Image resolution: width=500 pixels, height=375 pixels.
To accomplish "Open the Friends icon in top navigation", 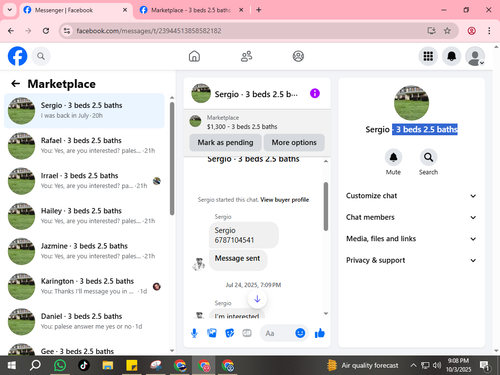I will point(246,56).
